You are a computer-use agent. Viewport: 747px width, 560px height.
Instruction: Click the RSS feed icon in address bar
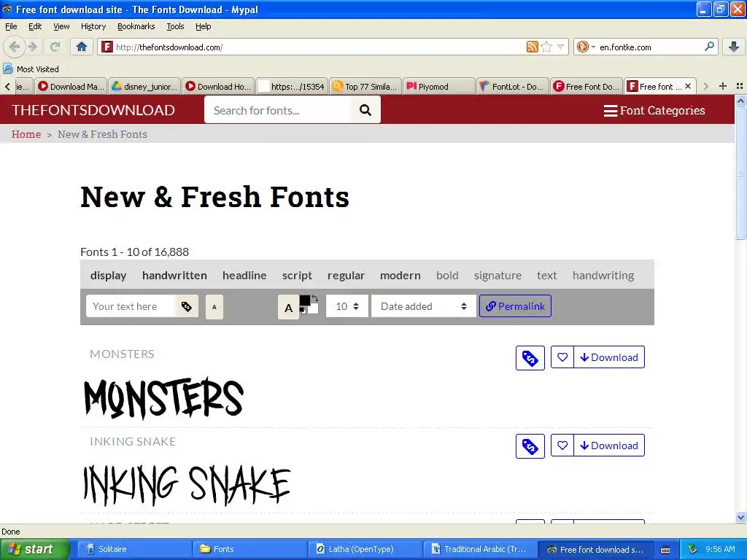tap(532, 47)
